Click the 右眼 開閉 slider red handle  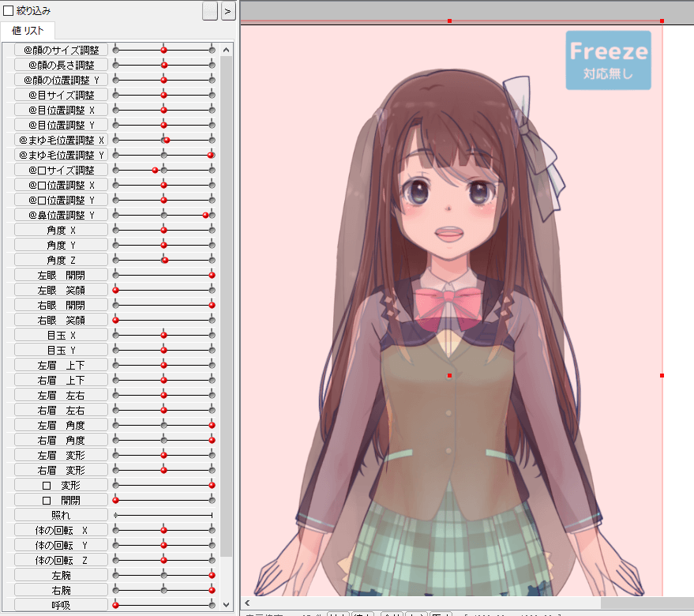[212, 305]
